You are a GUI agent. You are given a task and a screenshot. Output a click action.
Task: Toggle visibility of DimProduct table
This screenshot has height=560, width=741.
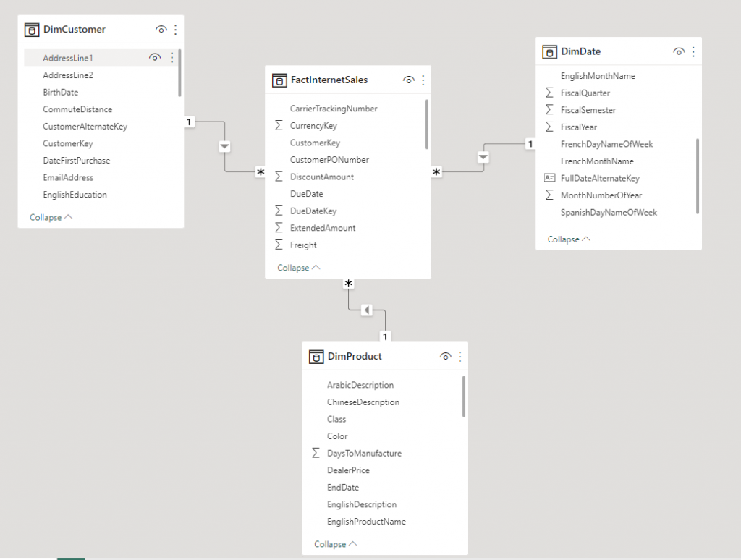[445, 357]
